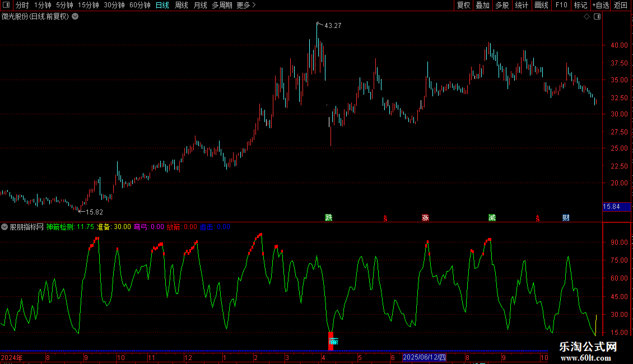Select the 15分钟 period tab
The image size is (633, 364).
88,5
